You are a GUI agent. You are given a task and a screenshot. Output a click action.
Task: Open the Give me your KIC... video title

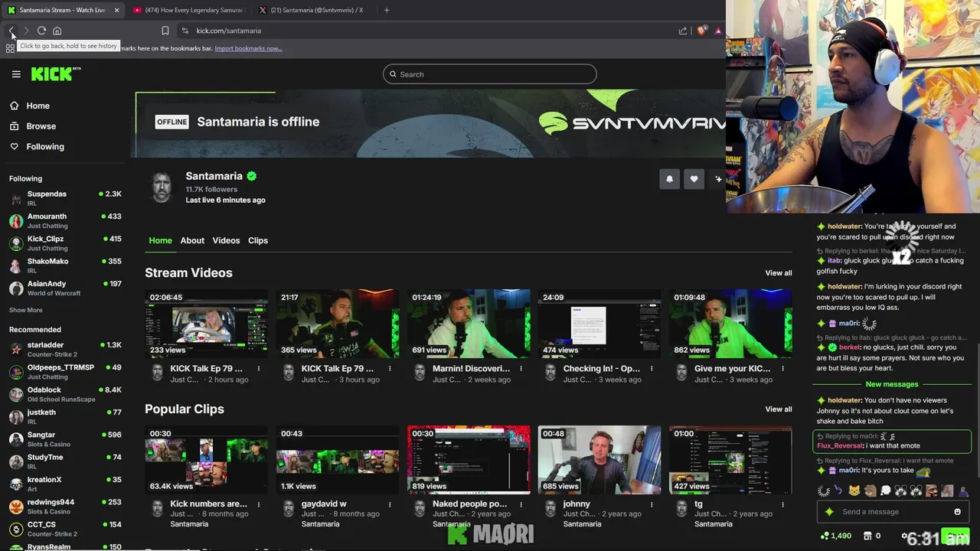(733, 369)
